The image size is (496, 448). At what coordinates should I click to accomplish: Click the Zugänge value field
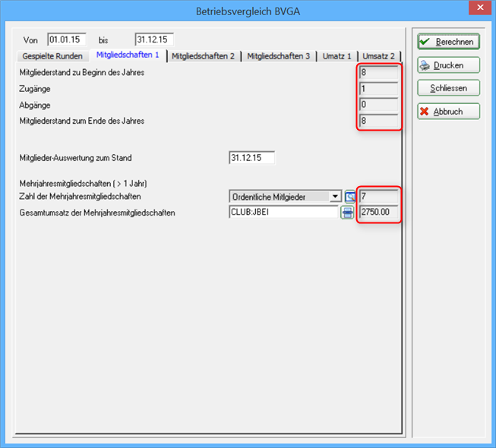click(378, 89)
